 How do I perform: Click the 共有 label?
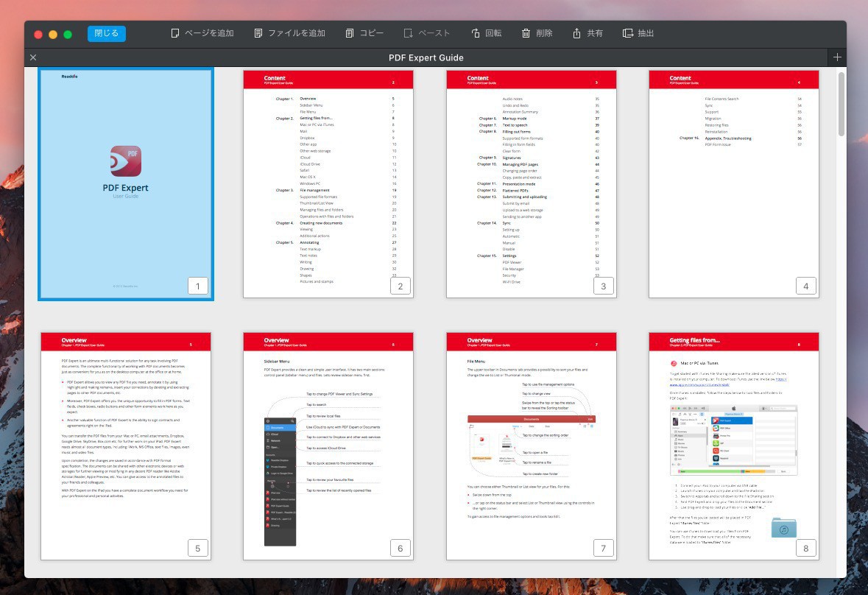[x=595, y=33]
